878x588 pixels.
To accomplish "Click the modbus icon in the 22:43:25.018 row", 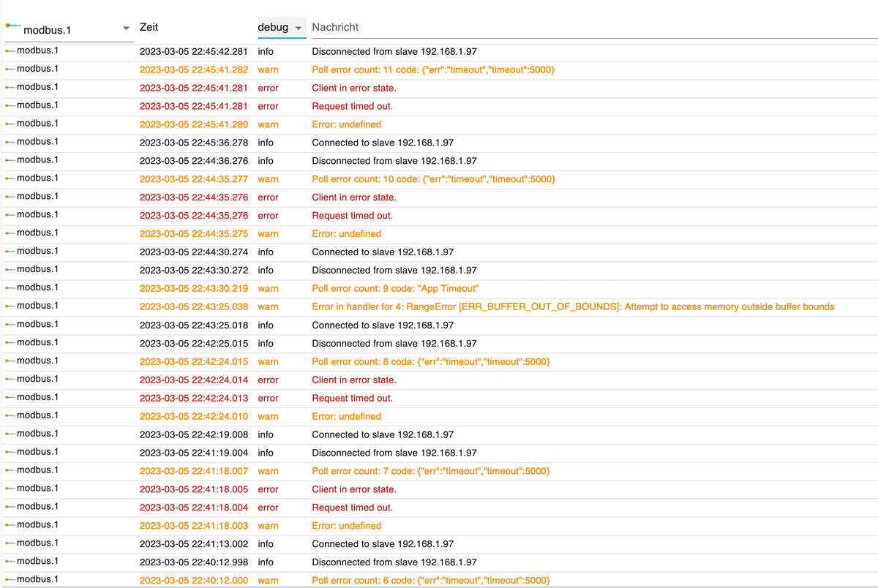I will click(x=10, y=325).
